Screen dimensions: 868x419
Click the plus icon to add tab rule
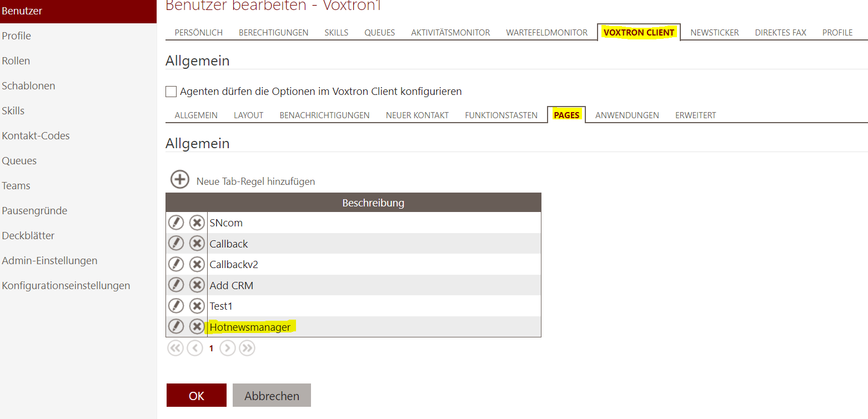(x=180, y=180)
